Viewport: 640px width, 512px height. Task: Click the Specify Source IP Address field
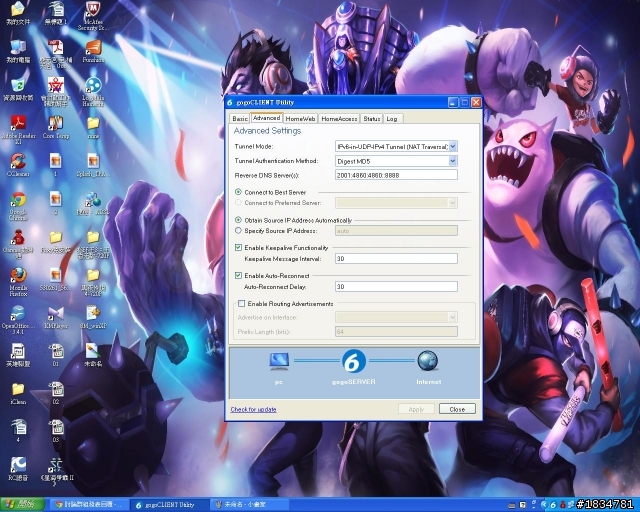coord(396,231)
